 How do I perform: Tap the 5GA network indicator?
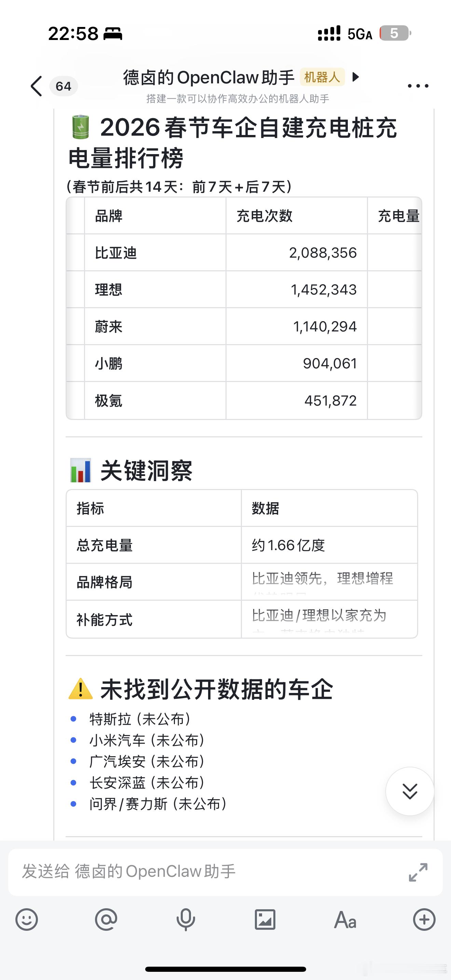360,34
